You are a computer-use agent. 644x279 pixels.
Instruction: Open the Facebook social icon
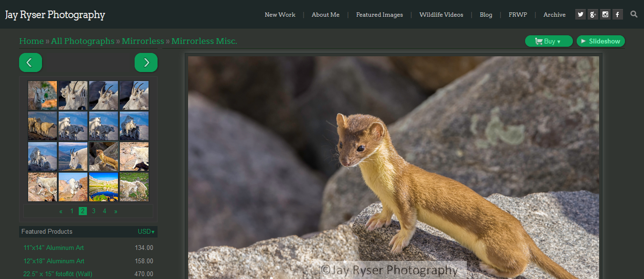click(618, 14)
